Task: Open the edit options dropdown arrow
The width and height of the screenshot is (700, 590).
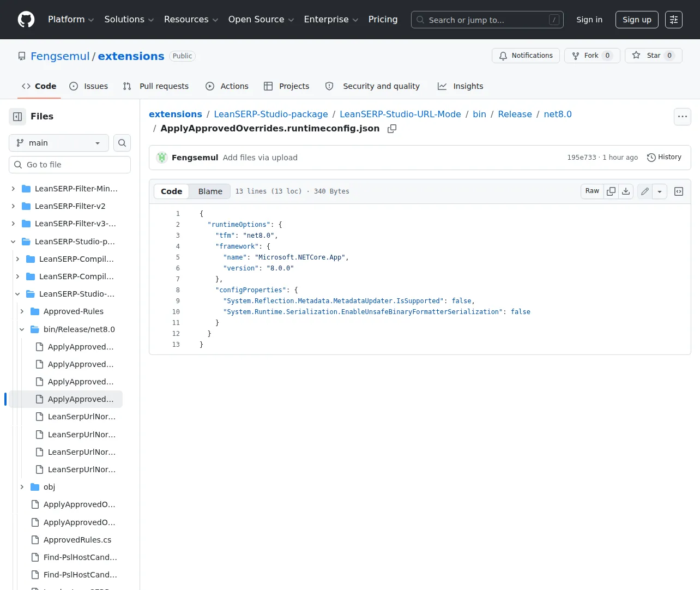Action: (x=660, y=191)
